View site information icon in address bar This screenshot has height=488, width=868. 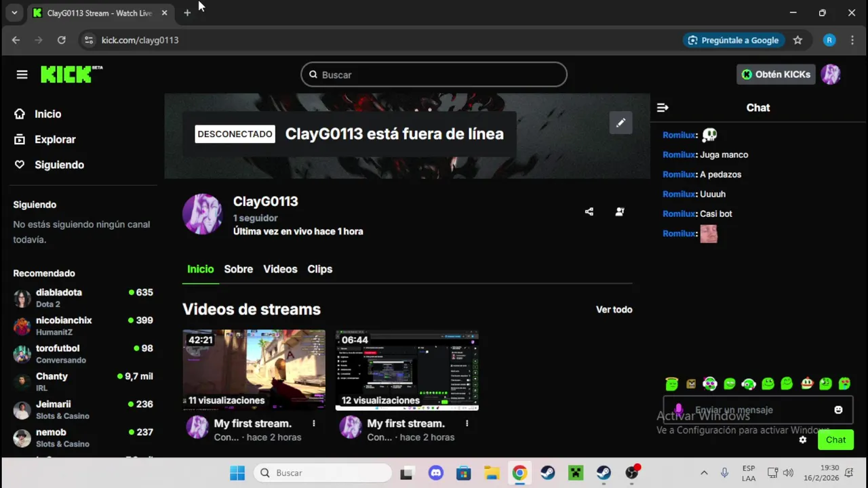coord(88,40)
